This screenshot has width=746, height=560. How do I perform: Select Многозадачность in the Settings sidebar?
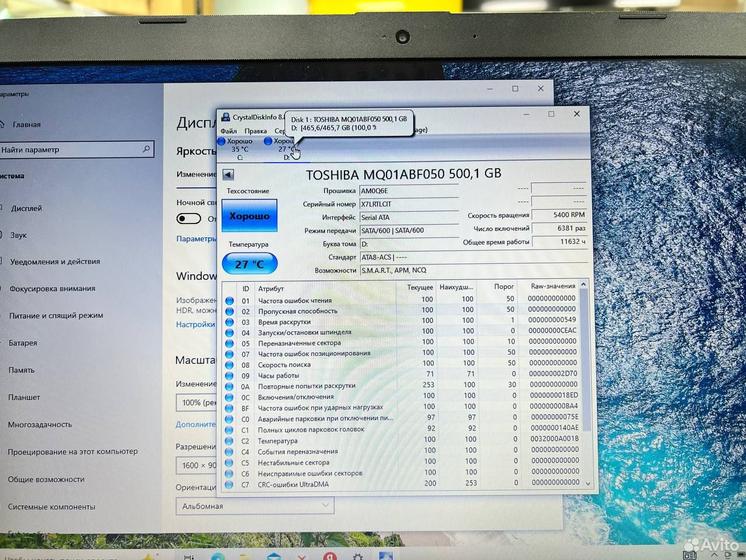pyautogui.click(x=40, y=424)
